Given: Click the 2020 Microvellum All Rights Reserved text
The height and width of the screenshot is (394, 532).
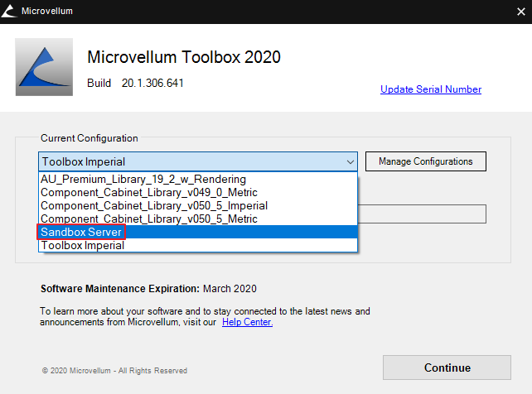Looking at the screenshot, I should (114, 371).
